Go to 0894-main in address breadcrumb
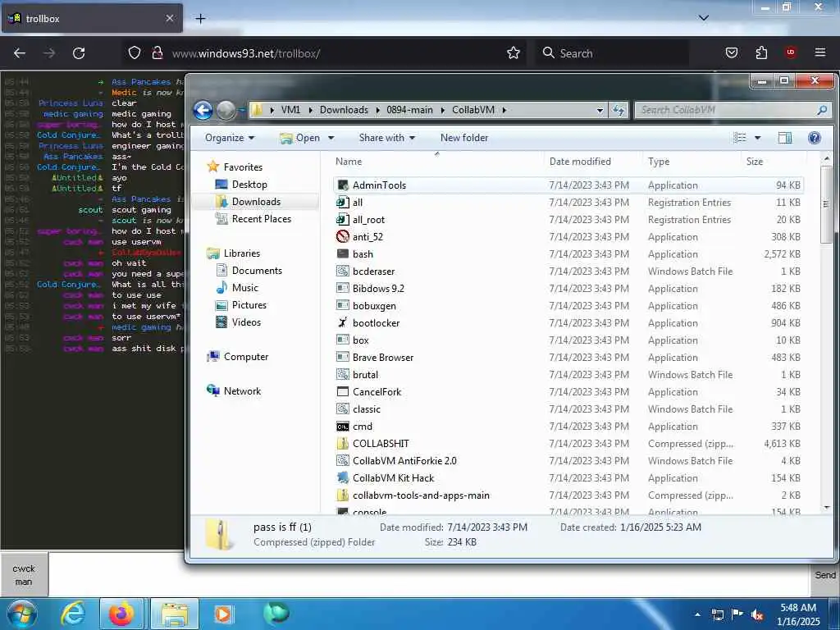The image size is (840, 630). point(410,111)
